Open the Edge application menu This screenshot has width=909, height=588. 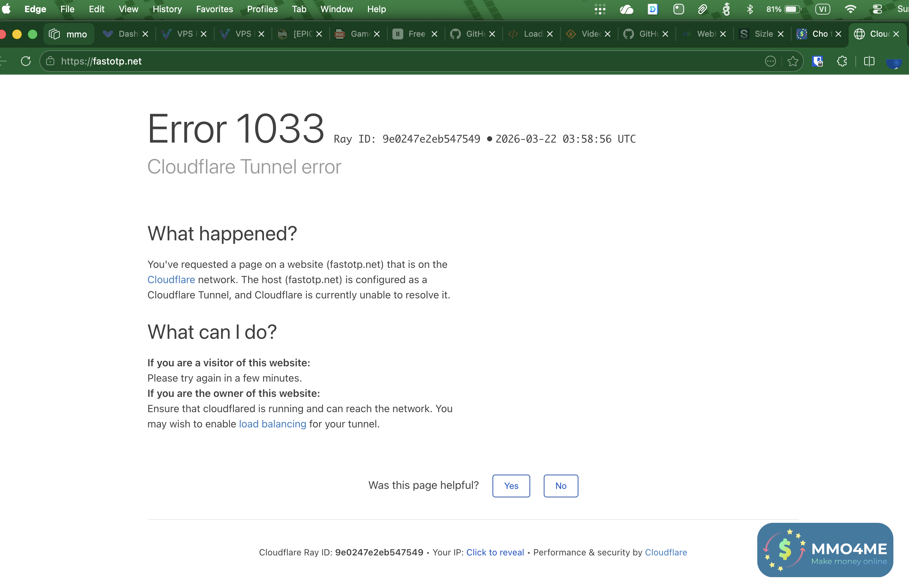click(35, 9)
